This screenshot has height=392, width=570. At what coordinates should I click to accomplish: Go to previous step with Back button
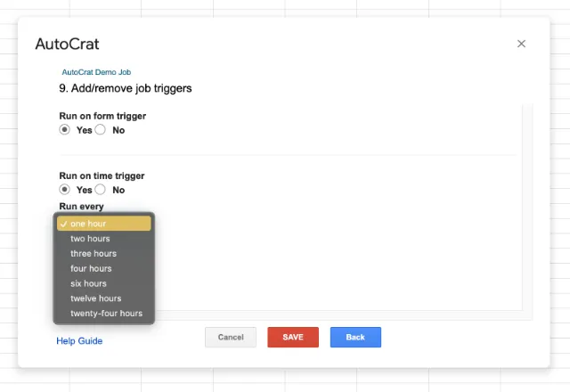[x=355, y=337]
